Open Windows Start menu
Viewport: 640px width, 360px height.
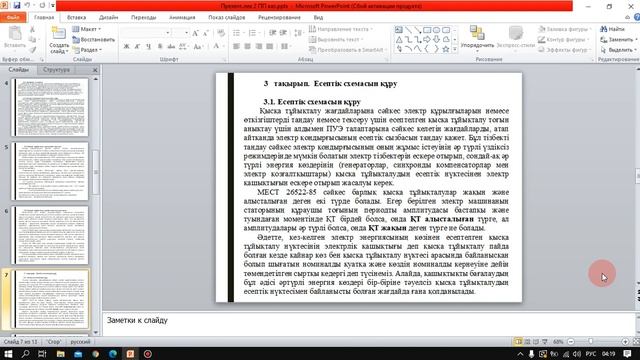(8, 353)
